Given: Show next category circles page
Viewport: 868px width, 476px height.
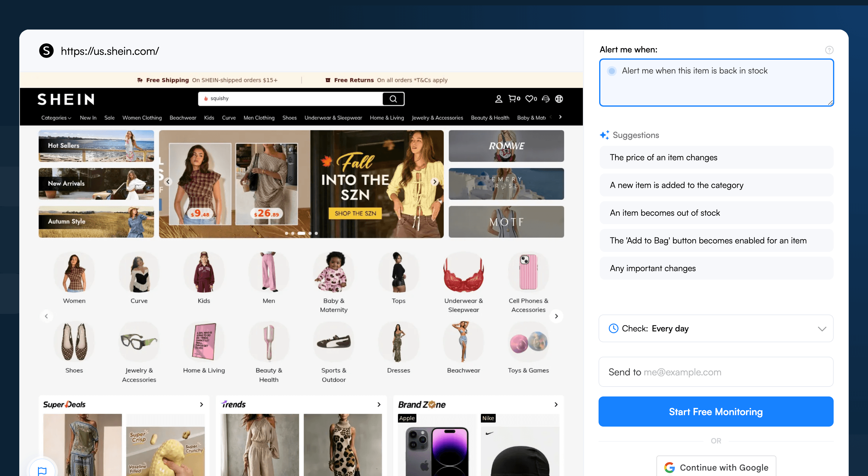Looking at the screenshot, I should pyautogui.click(x=556, y=316).
